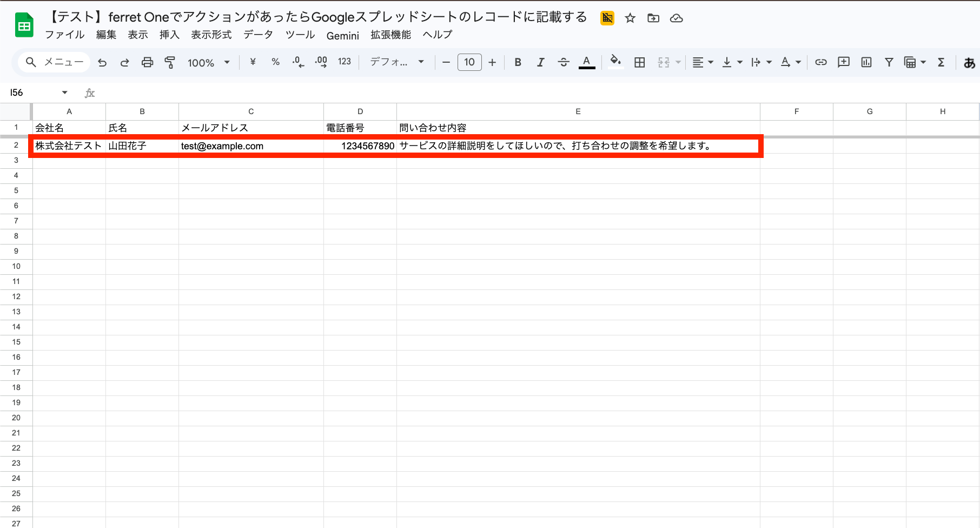Open the 拡張機能 menu
980x528 pixels.
(390, 35)
